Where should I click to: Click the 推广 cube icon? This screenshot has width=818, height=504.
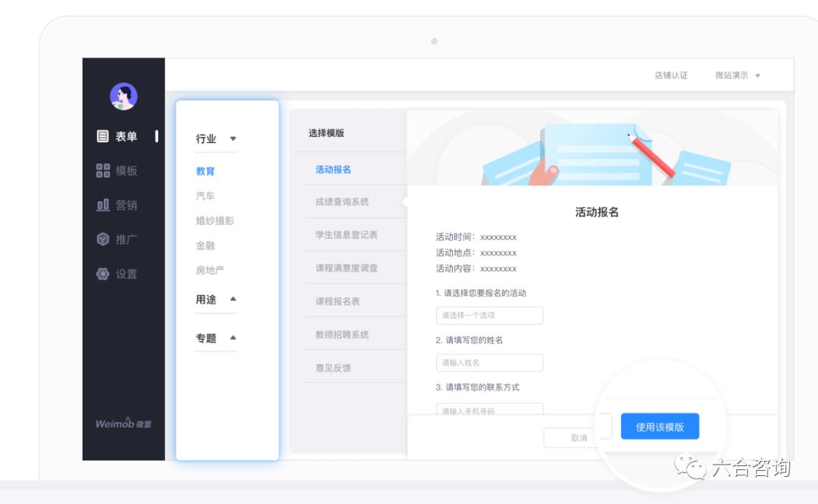[x=103, y=239]
